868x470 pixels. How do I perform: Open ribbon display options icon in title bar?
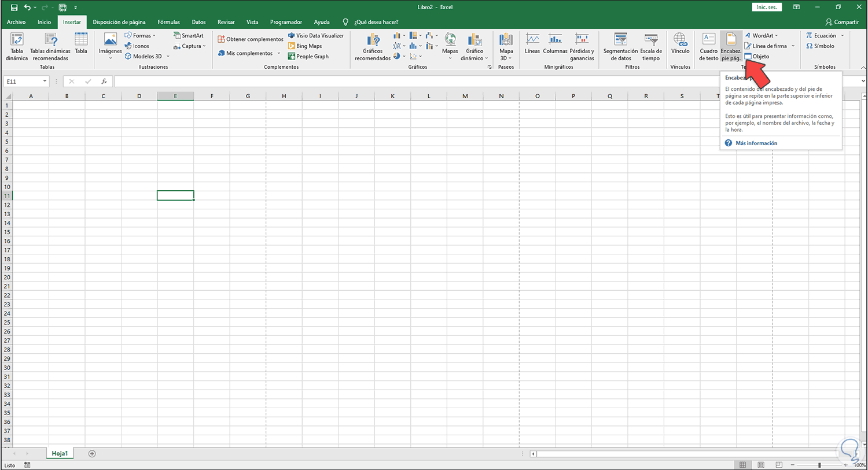coord(796,8)
